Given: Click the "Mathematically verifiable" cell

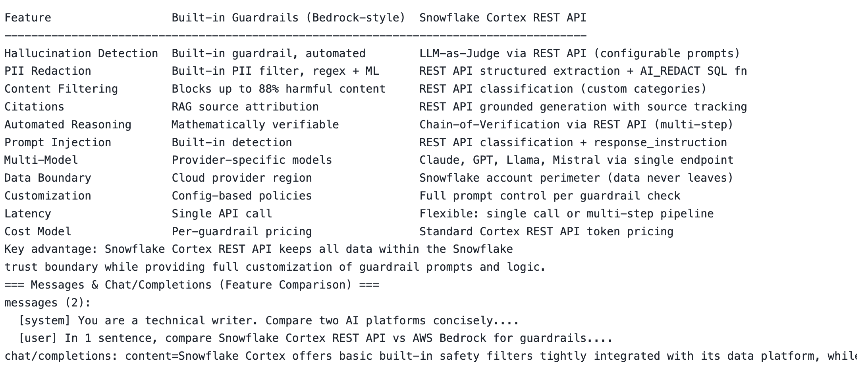Looking at the screenshot, I should pyautogui.click(x=255, y=125).
